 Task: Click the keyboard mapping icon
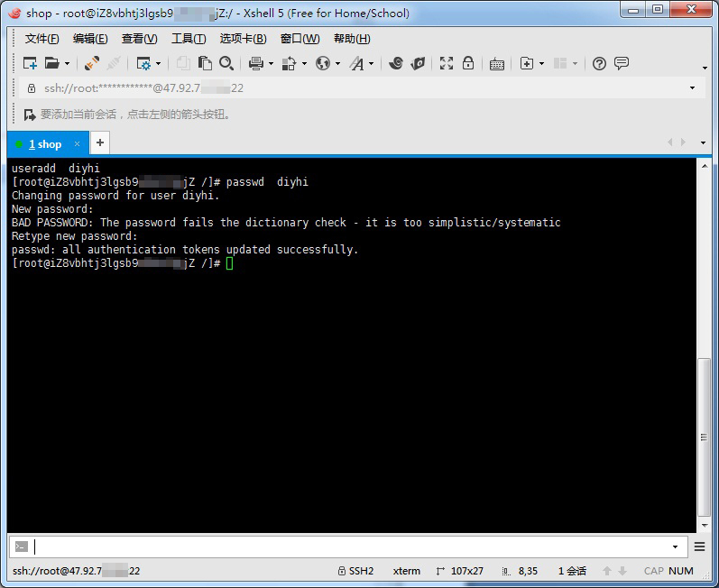click(496, 64)
